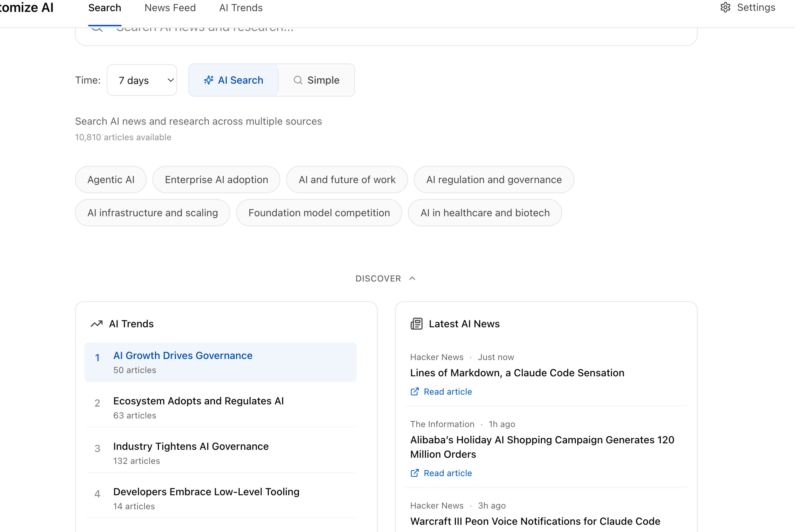Collapse the DISCOVER section
The image size is (795, 532).
[x=386, y=278]
